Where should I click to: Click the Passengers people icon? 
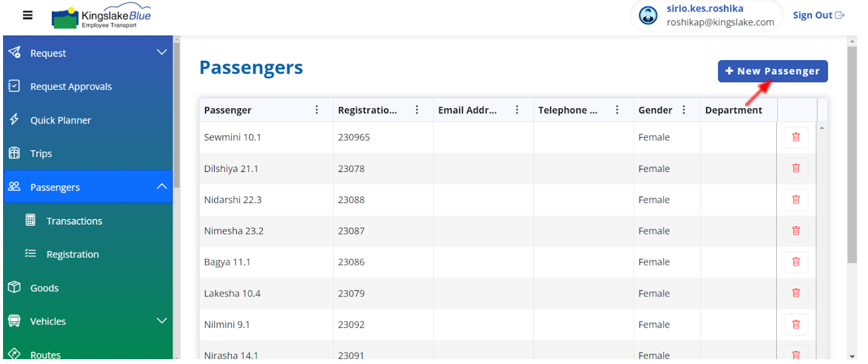[14, 187]
